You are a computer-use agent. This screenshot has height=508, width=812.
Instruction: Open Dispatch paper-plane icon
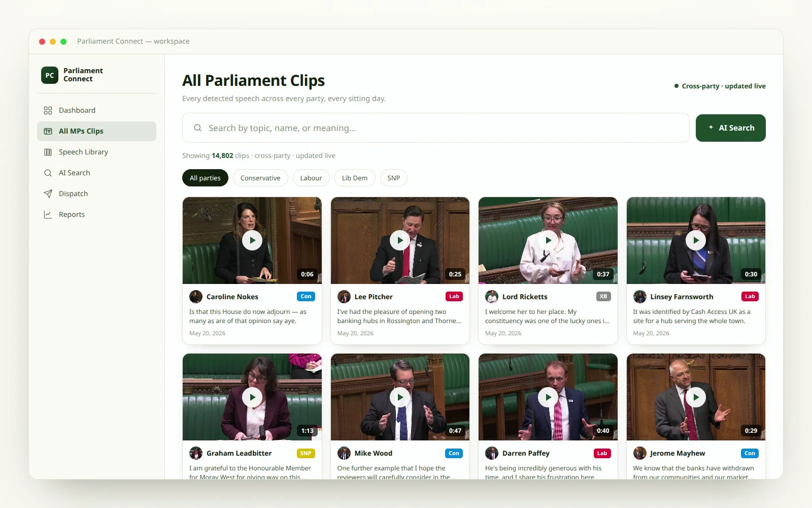[48, 194]
